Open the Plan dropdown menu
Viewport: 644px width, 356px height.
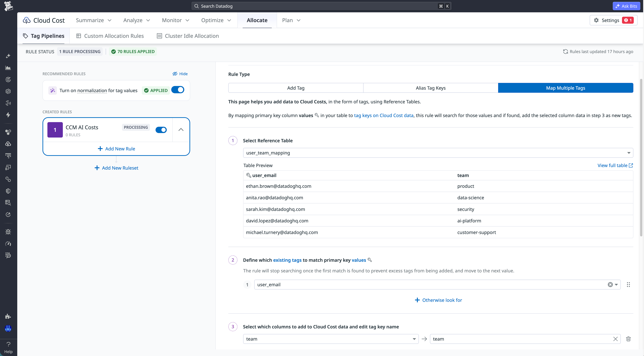(291, 20)
